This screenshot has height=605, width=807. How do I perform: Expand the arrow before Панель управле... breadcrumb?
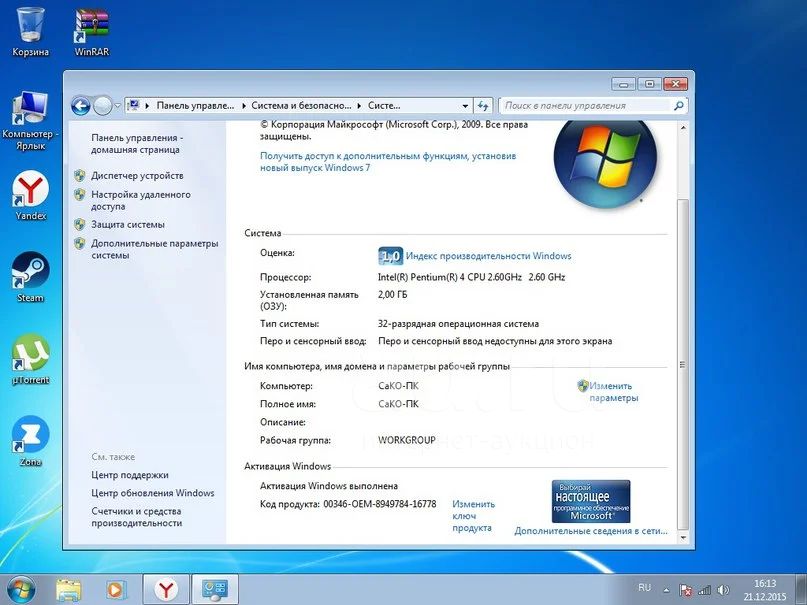(147, 106)
